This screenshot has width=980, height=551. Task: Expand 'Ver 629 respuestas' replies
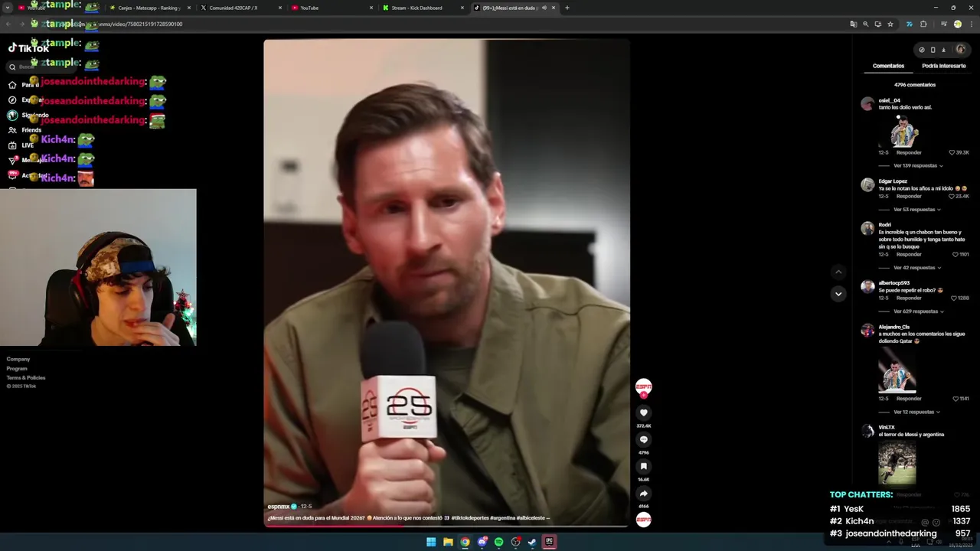[918, 311]
